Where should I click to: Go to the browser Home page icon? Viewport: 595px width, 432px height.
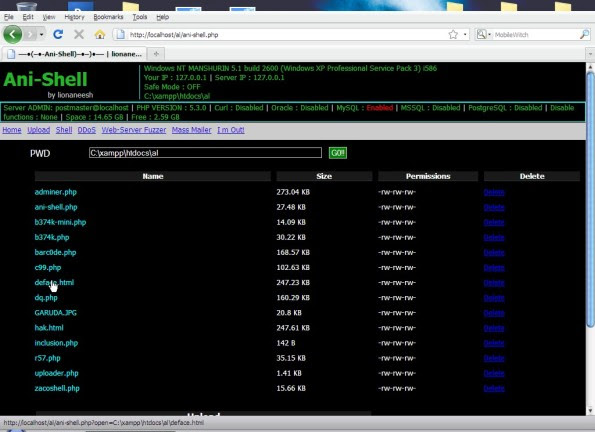(100, 35)
